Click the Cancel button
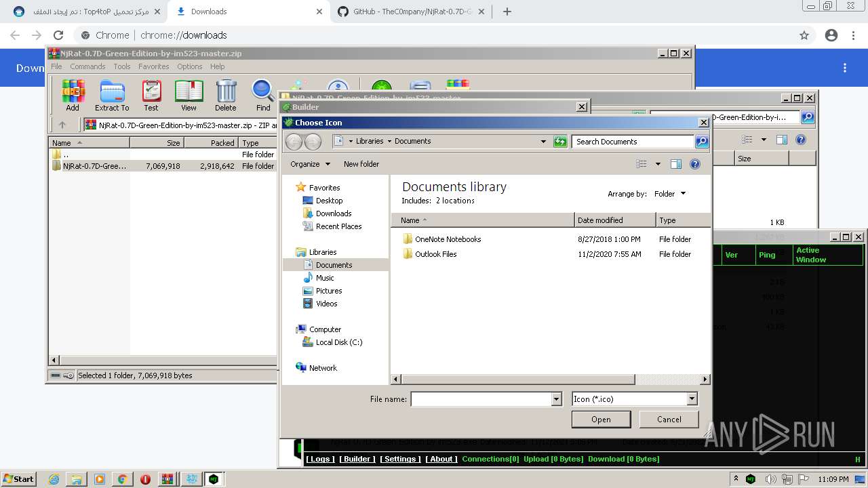 tap(669, 420)
